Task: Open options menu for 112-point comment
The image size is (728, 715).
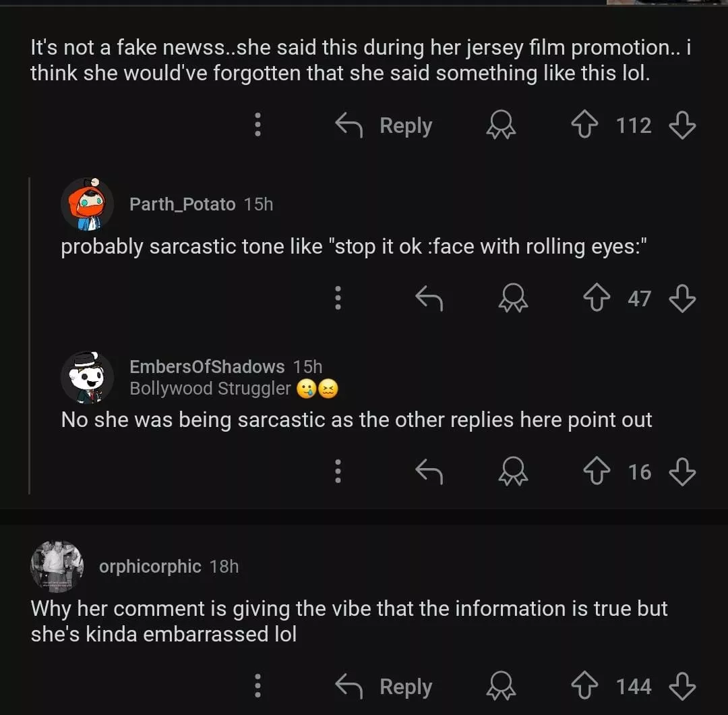Action: click(257, 125)
